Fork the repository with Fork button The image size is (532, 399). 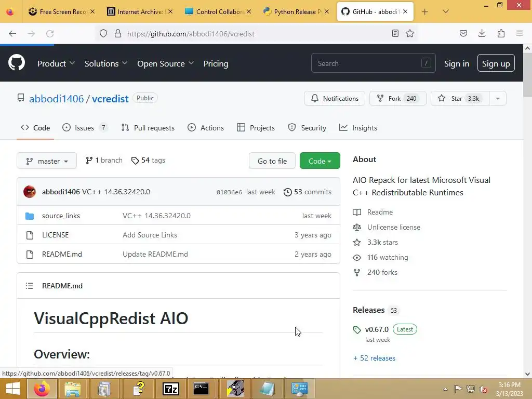[x=397, y=98]
